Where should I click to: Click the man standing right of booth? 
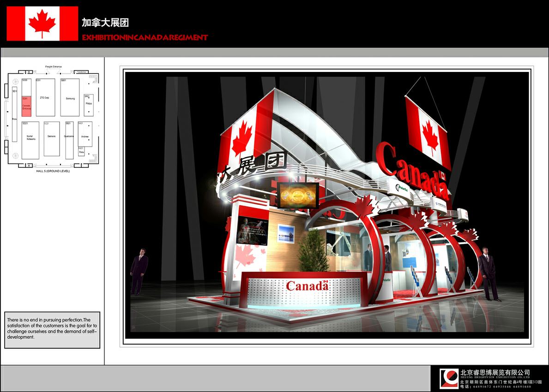point(489,274)
